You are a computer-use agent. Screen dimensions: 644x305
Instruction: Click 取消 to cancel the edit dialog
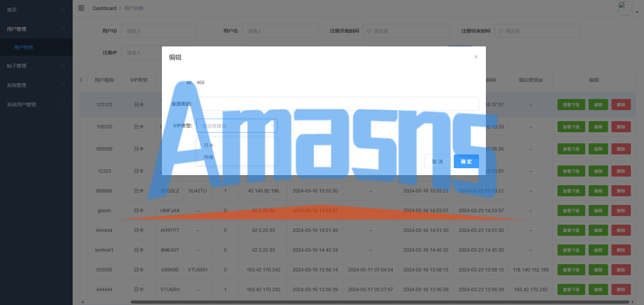pyautogui.click(x=438, y=161)
